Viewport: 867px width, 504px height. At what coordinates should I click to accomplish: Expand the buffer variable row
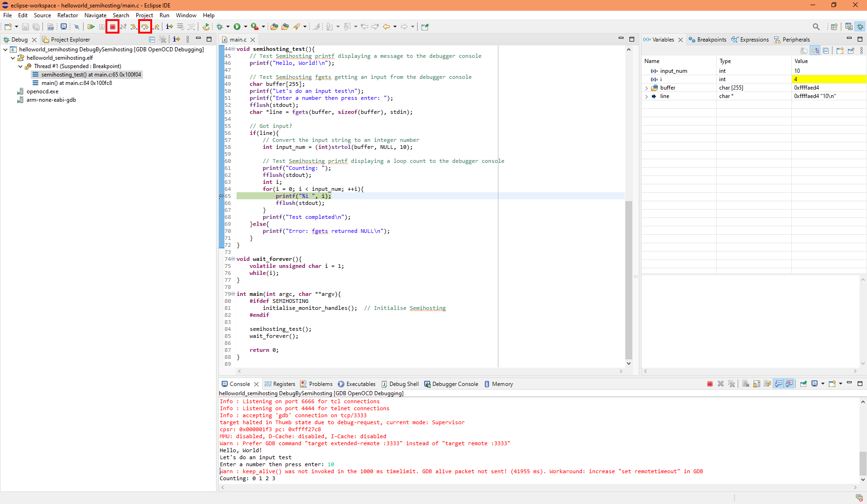(646, 88)
